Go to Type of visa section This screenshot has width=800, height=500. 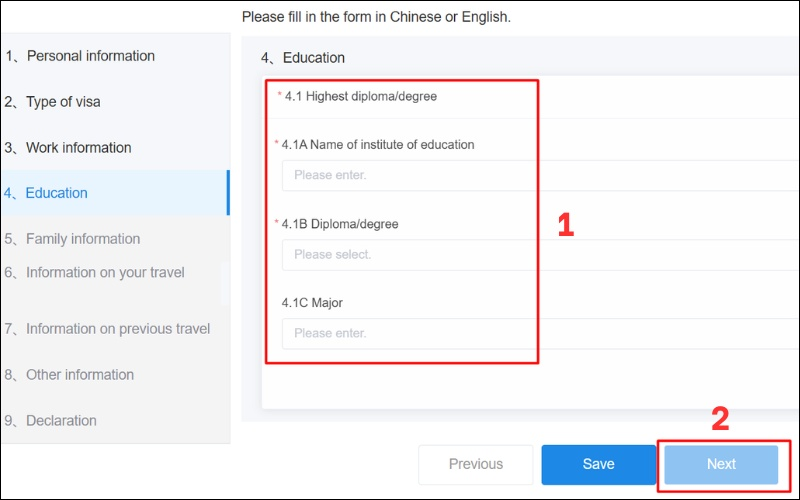coord(63,102)
